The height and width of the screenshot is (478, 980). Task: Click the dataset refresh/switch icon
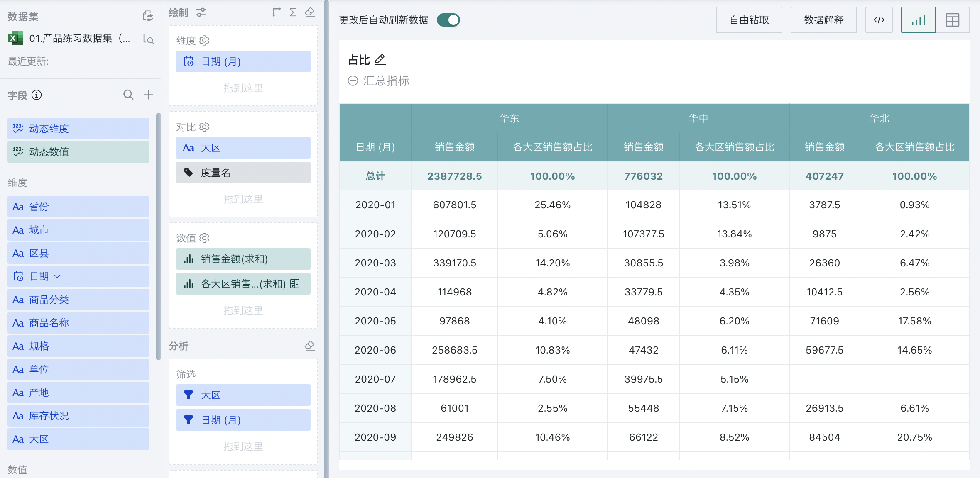pyautogui.click(x=148, y=16)
